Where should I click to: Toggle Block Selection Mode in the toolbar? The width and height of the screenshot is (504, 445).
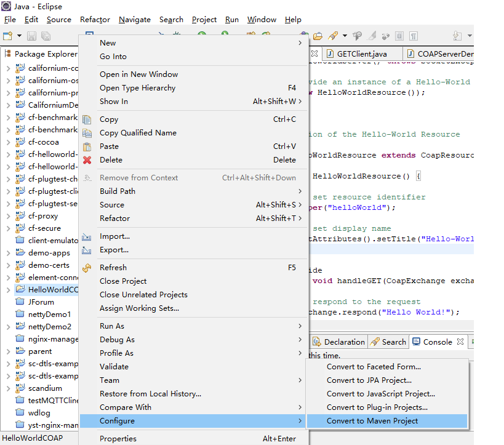coord(399,36)
